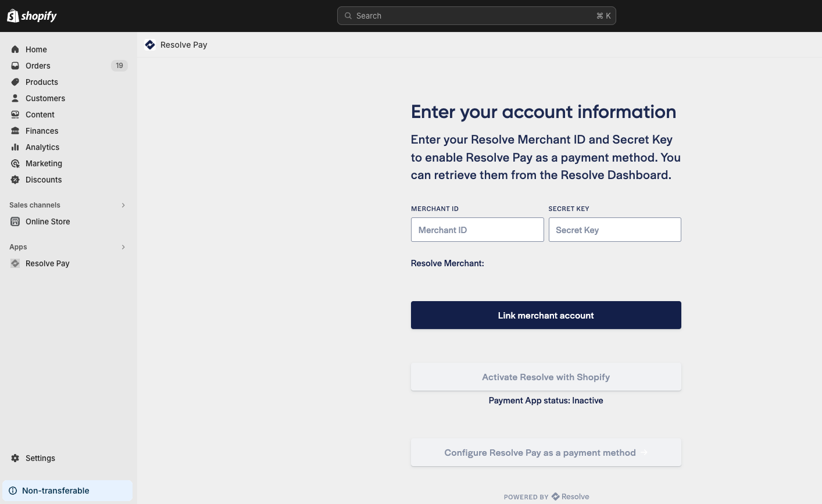Expand the Apps section chevron
This screenshot has width=822, height=504.
pyautogui.click(x=123, y=247)
